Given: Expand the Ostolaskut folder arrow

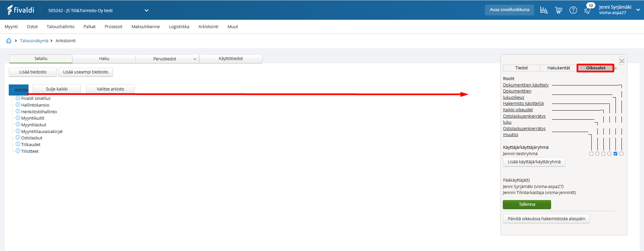Looking at the screenshot, I should tap(18, 138).
